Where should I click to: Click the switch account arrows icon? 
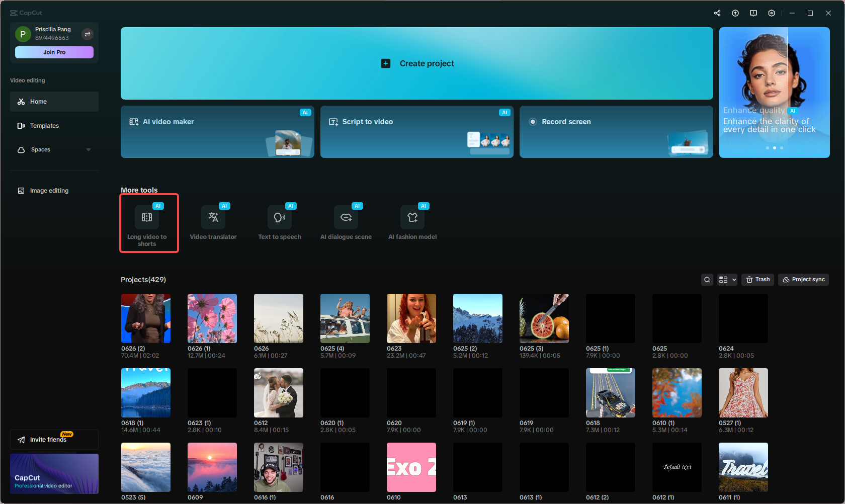pyautogui.click(x=88, y=34)
